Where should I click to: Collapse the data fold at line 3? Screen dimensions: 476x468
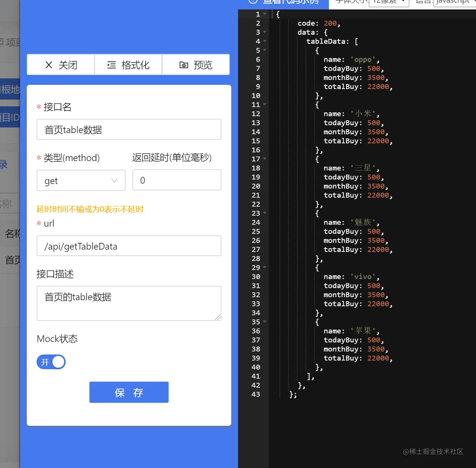[x=265, y=32]
